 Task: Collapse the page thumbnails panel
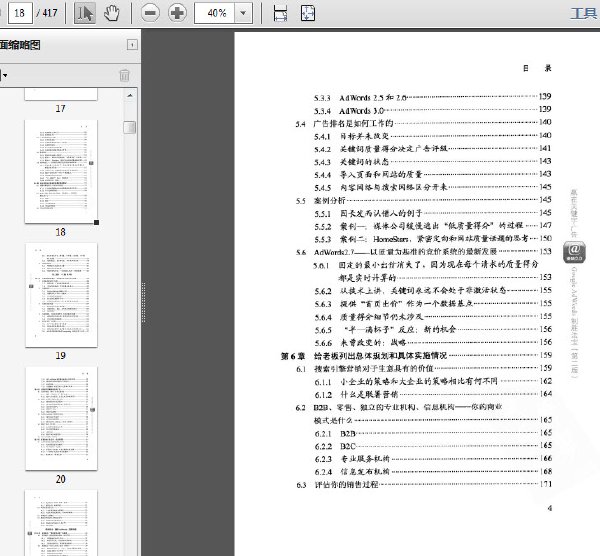point(132,45)
